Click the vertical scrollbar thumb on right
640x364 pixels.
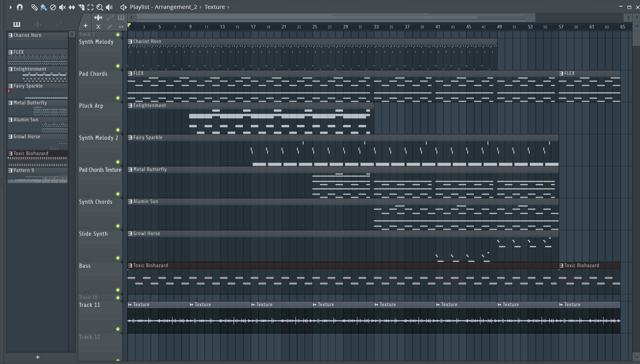(x=636, y=38)
